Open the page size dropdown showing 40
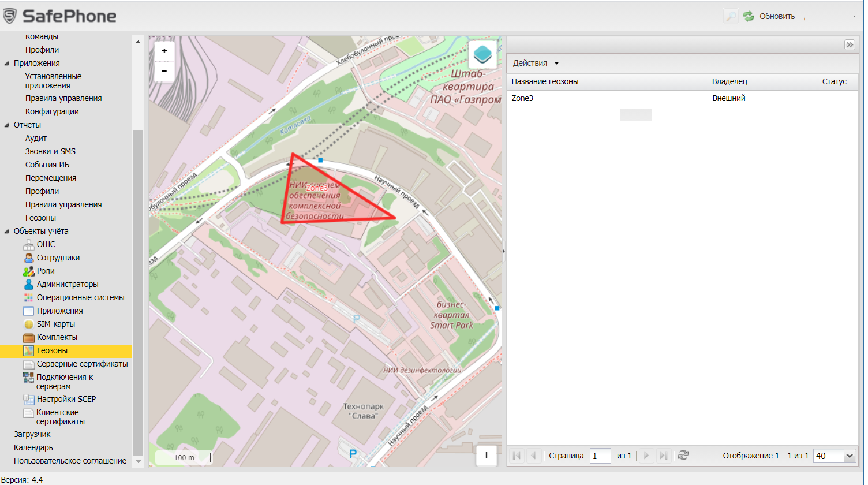Viewport: 868px width, 485px height. pos(850,456)
